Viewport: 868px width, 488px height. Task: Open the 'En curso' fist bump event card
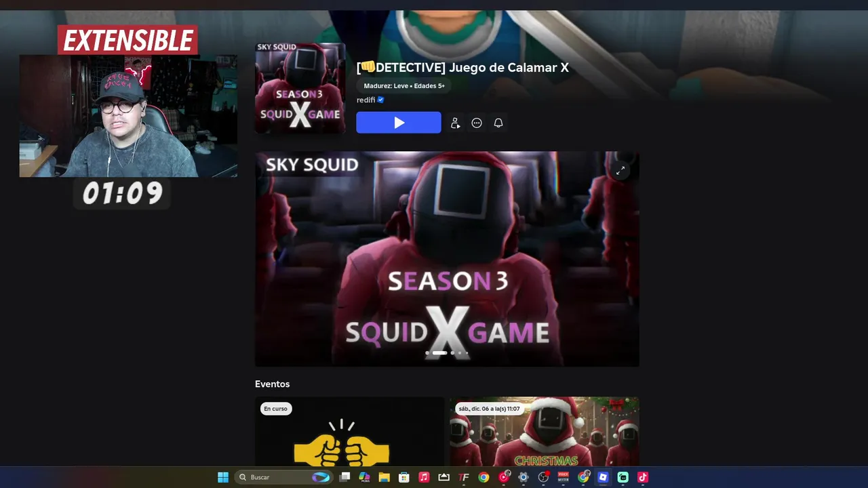click(x=349, y=432)
